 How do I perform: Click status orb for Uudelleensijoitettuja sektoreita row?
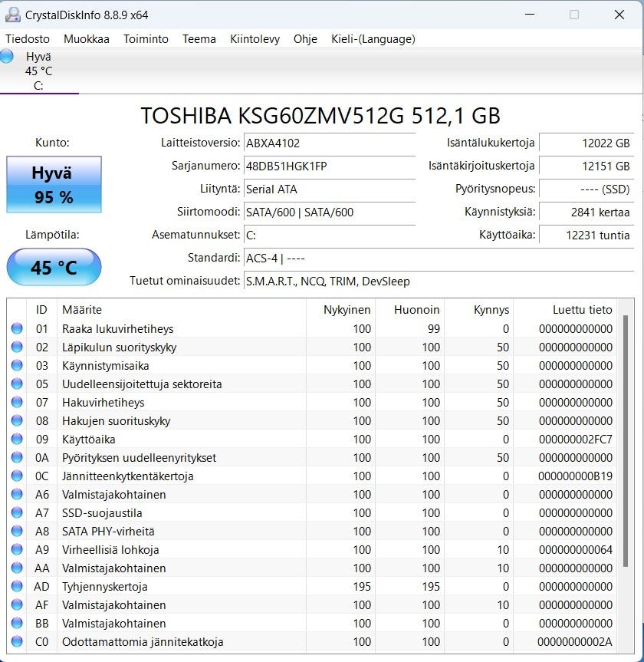point(17,384)
